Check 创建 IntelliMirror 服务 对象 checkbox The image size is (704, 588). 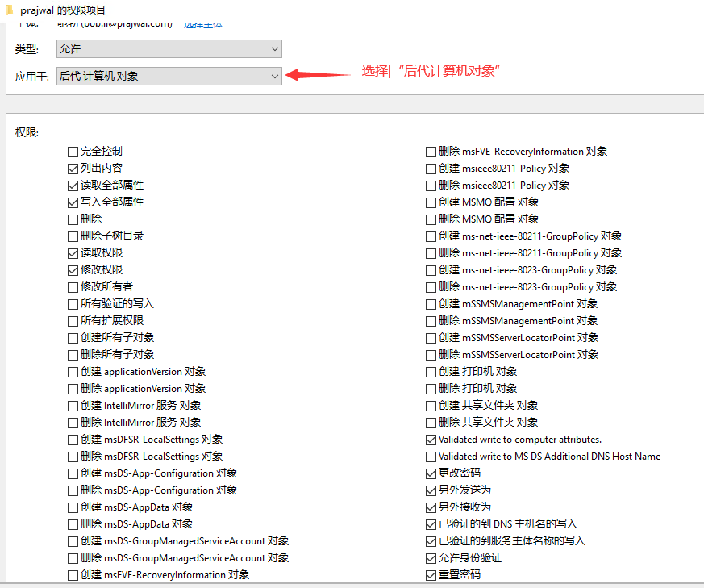click(x=73, y=406)
